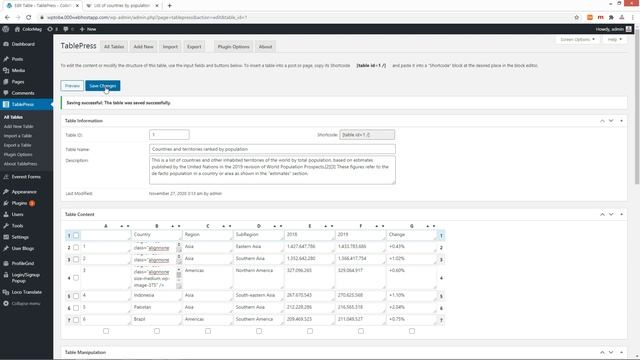
Task: Tick the checkbox for row 7
Action: pyautogui.click(x=76, y=320)
